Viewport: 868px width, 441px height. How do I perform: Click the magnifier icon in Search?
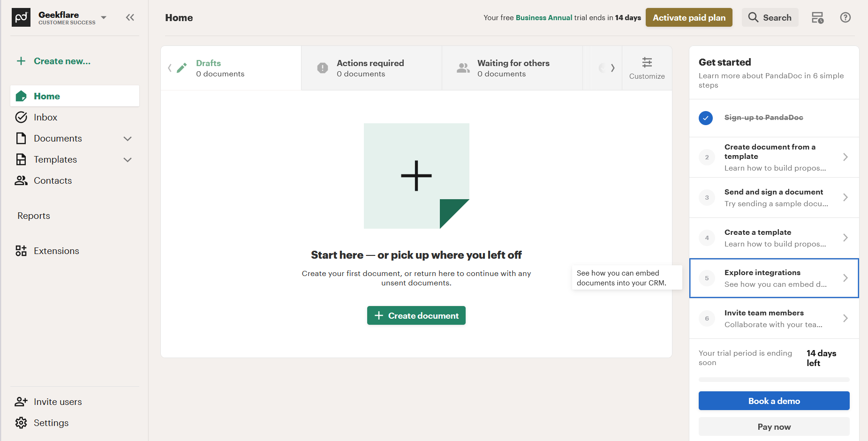(x=753, y=17)
